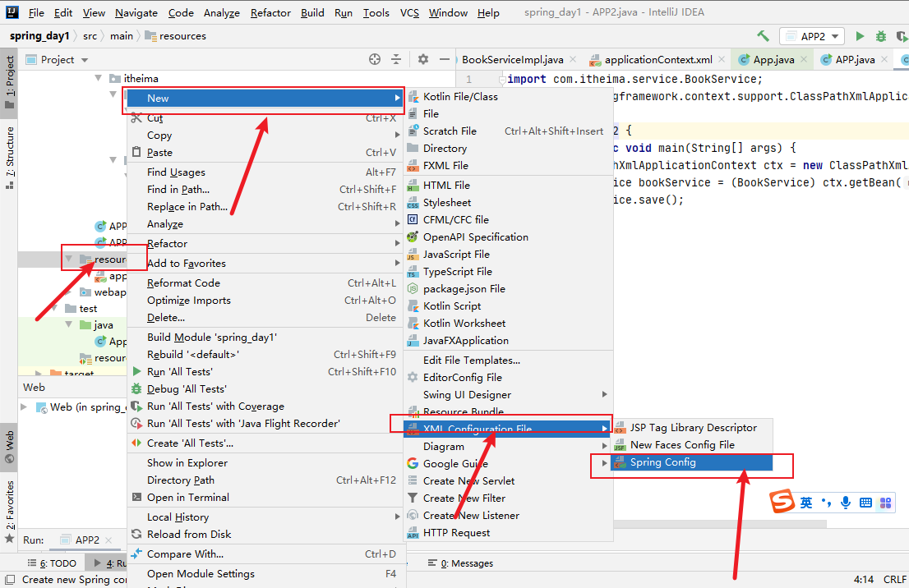The height and width of the screenshot is (588, 909).
Task: Select the test folder in the tree
Action: pos(88,309)
